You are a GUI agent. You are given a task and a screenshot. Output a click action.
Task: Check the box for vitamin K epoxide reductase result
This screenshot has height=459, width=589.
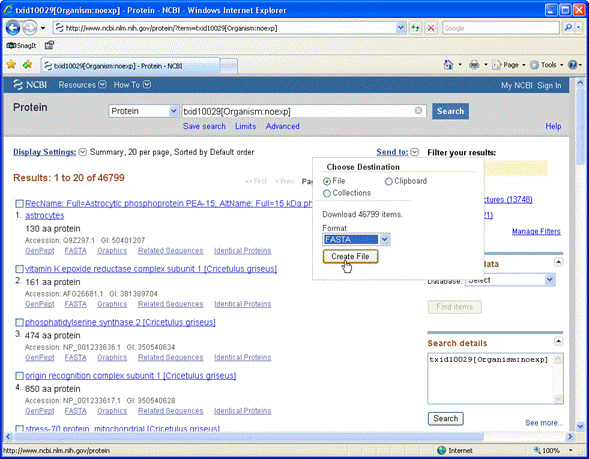coord(19,269)
